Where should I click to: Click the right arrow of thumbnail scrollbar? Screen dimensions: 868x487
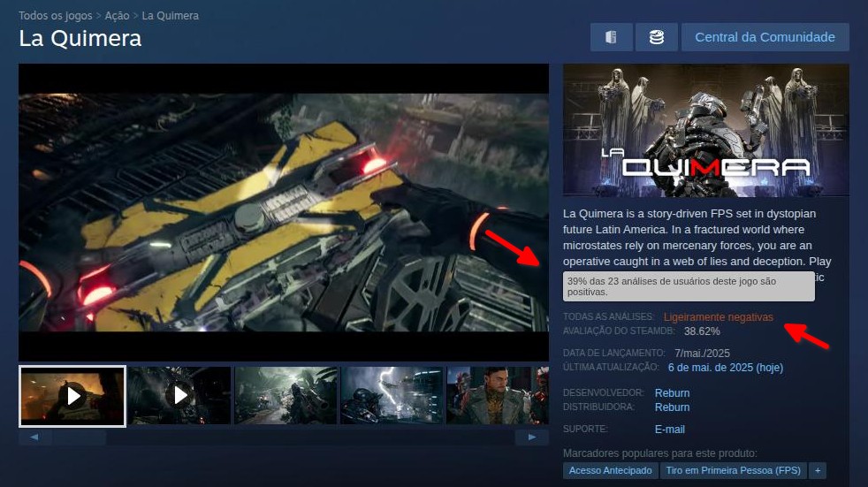[x=532, y=438]
